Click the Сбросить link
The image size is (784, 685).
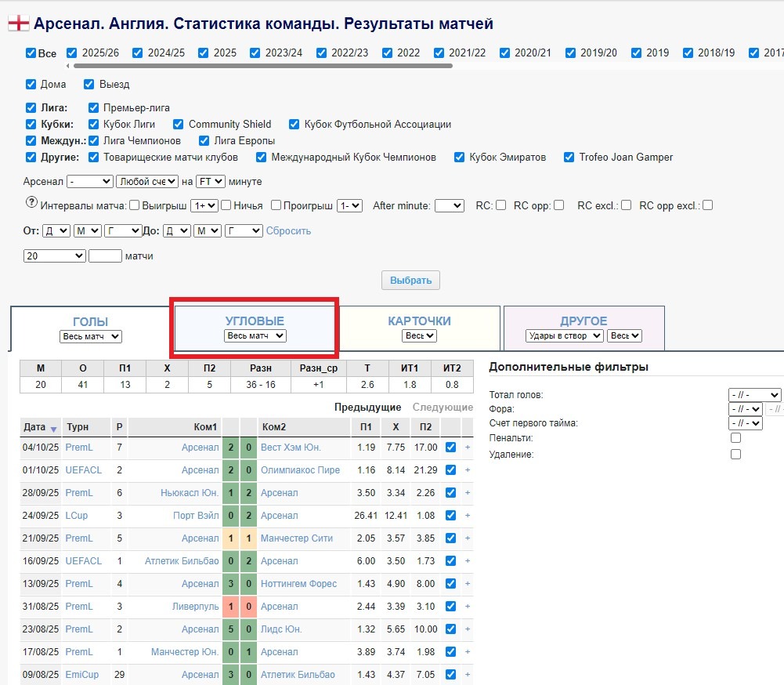(288, 230)
